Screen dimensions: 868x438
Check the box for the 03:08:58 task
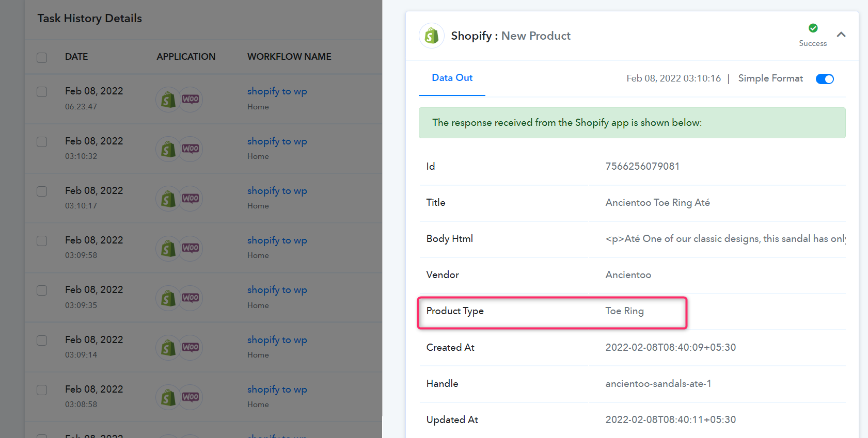click(42, 390)
